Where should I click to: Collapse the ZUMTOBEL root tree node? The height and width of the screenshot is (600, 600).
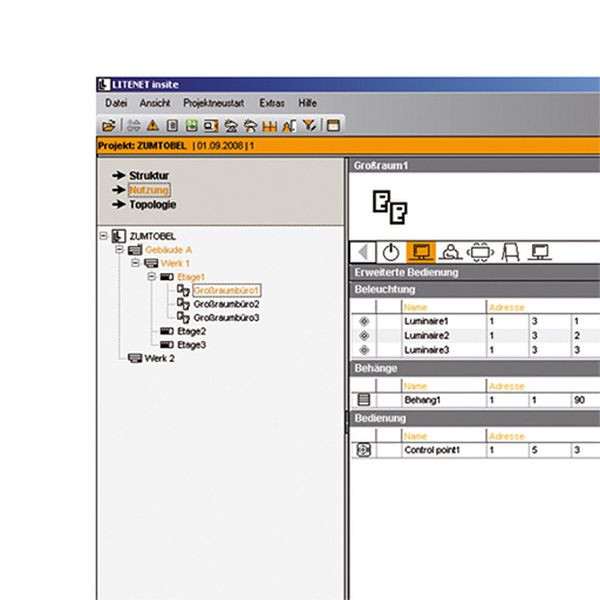pyautogui.click(x=106, y=235)
